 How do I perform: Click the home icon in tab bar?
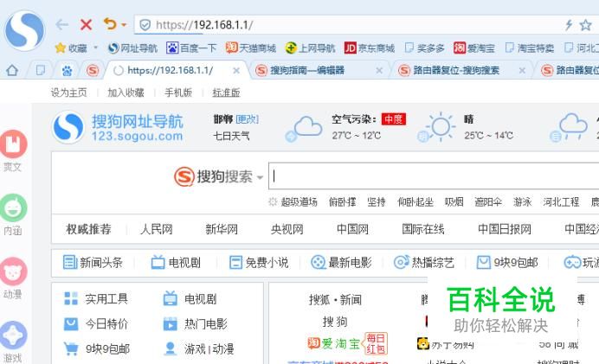tap(12, 70)
